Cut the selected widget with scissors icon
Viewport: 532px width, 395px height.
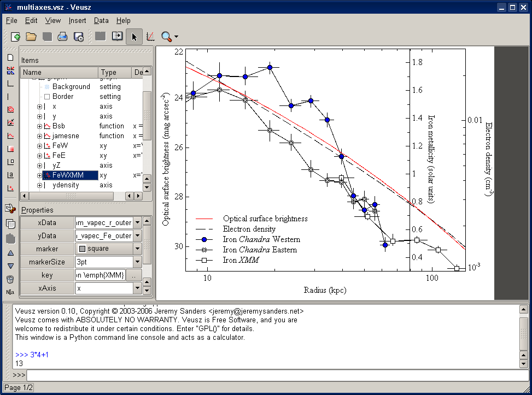[10, 209]
